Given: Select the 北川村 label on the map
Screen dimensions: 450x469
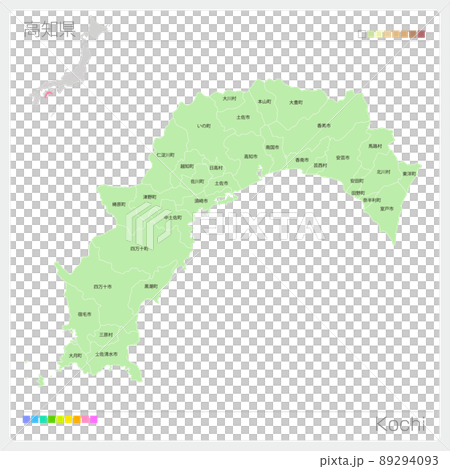Looking at the screenshot, I should point(384,172).
